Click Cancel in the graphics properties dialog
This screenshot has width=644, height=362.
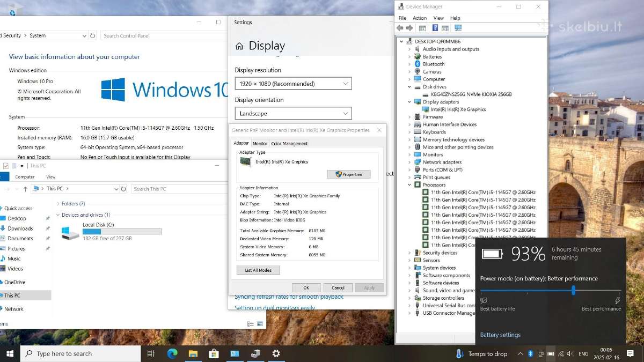[x=338, y=288]
